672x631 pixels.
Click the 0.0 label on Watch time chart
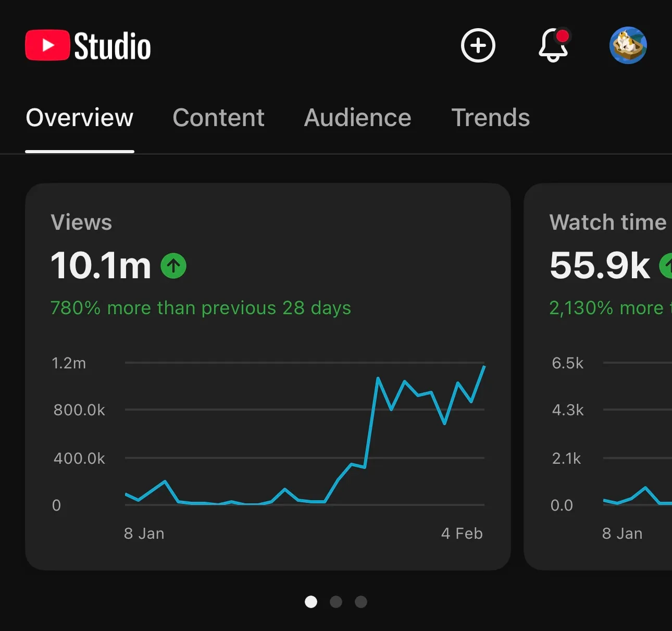pos(562,505)
